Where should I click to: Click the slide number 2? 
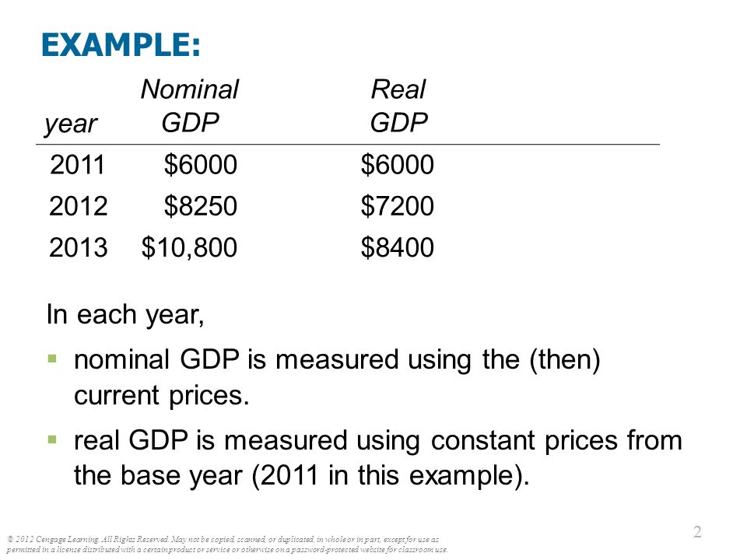click(697, 532)
